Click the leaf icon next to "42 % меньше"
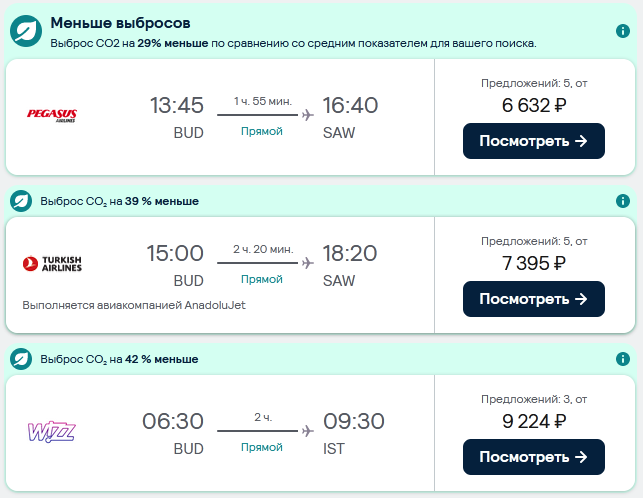The width and height of the screenshot is (643, 498). [x=21, y=359]
